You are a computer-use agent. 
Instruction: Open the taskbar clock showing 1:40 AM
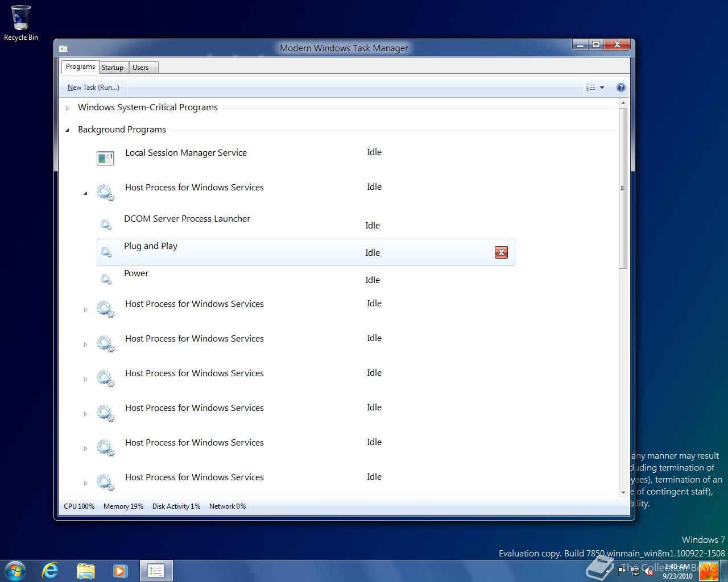(677, 571)
